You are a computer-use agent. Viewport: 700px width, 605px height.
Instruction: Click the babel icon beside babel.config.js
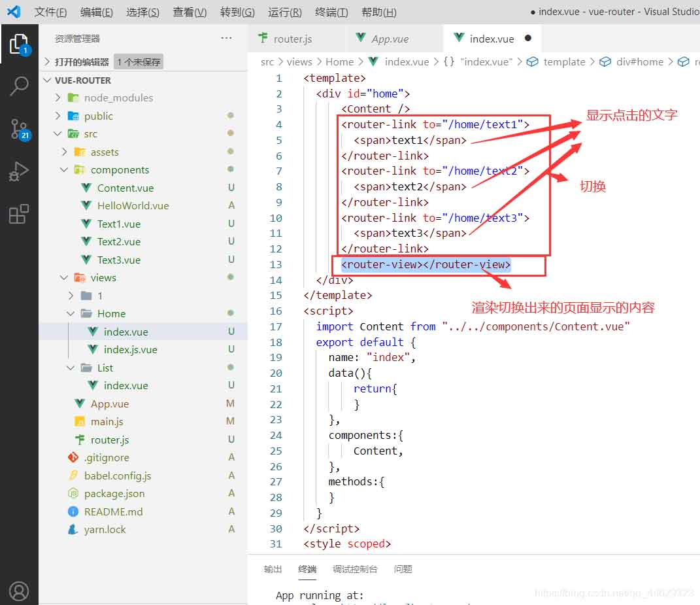pos(73,475)
